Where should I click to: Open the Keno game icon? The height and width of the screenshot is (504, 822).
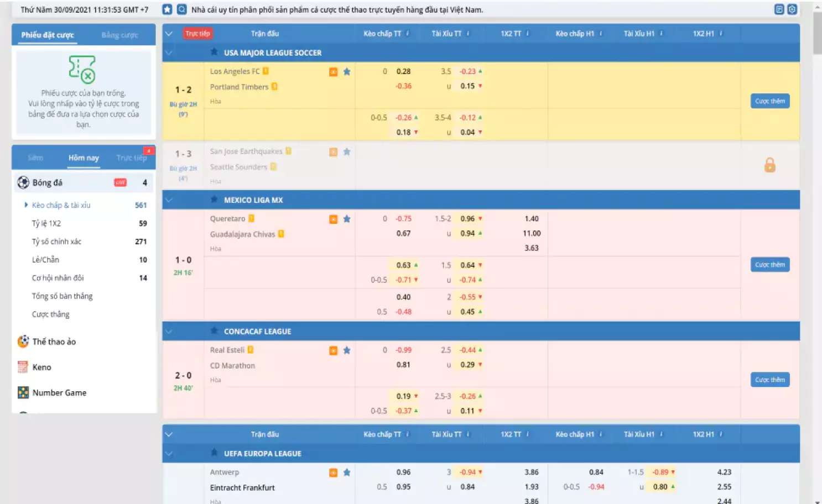pos(23,367)
